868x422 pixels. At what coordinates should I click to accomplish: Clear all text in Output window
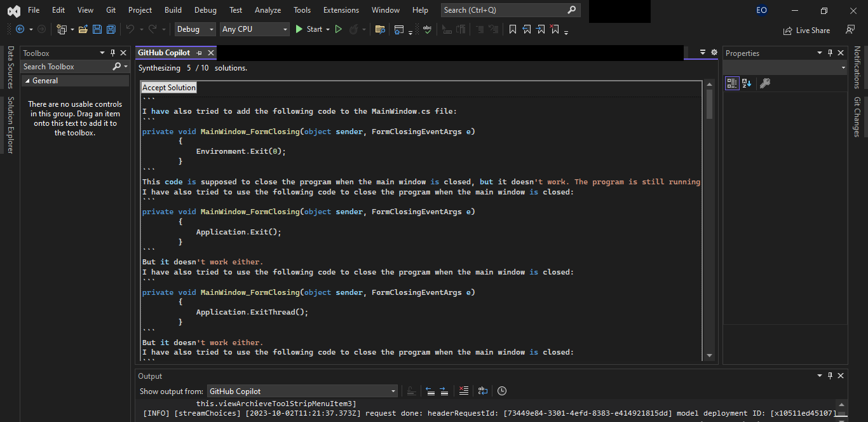pos(464,391)
